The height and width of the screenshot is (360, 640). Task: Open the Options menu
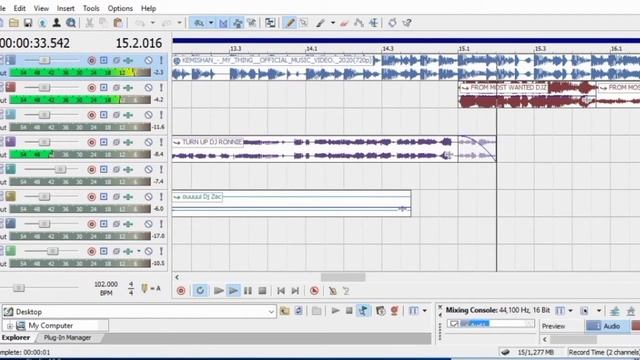[120, 8]
